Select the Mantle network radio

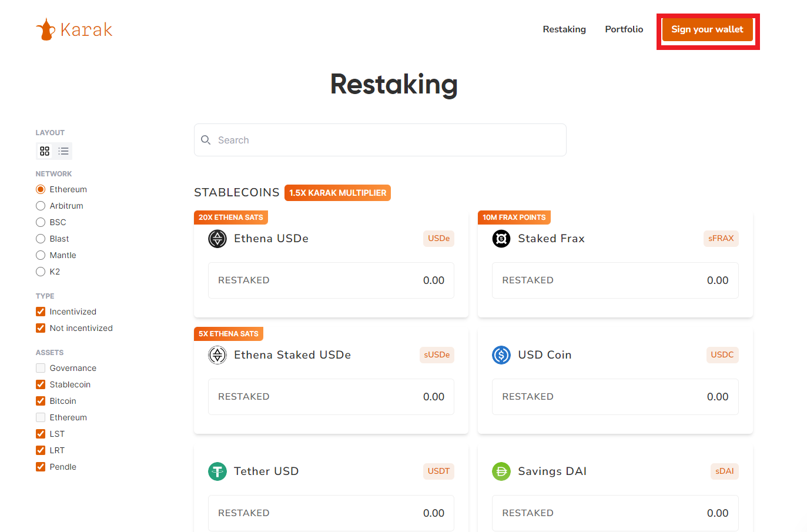(41, 255)
